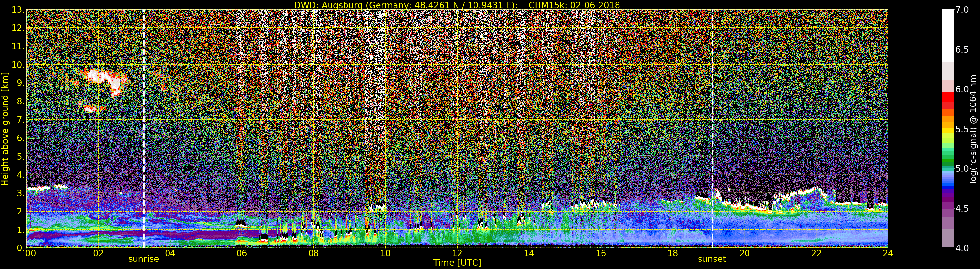
Task: Click the height axis tick '9.'
Action: [x=21, y=83]
